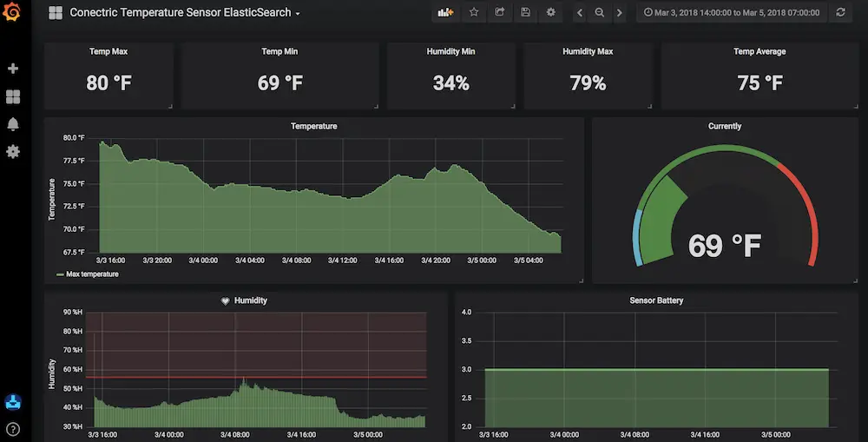Shift time range backward with left arrow
The image size is (868, 442).
coord(580,12)
